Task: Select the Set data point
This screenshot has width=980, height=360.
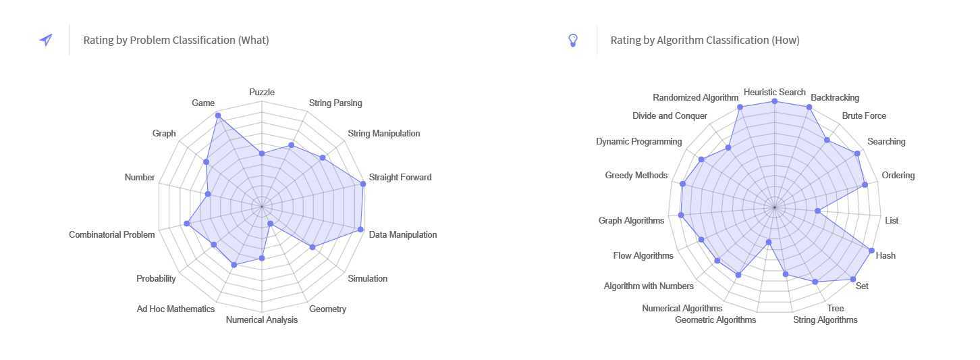Action: (853, 279)
